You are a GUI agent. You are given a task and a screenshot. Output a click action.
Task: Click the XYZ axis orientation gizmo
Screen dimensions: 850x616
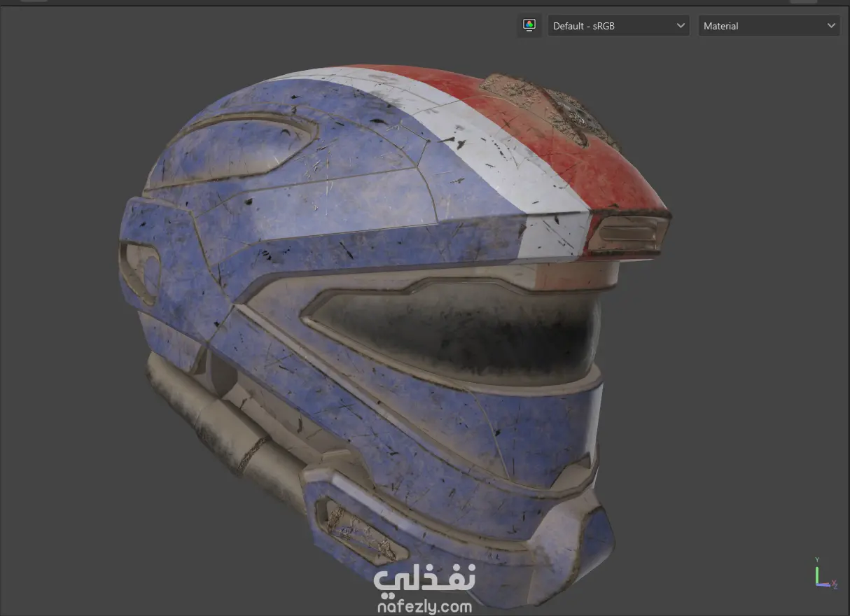pyautogui.click(x=825, y=573)
